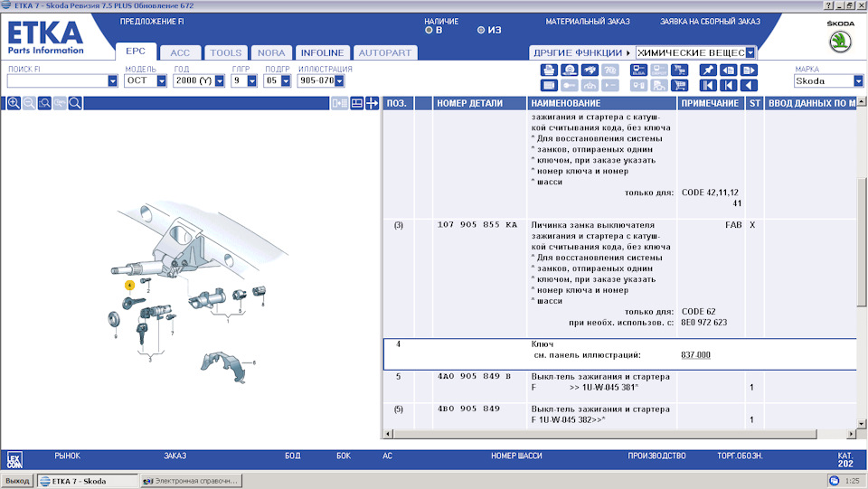
Task: Zoom in on the illustration
Action: (14, 103)
